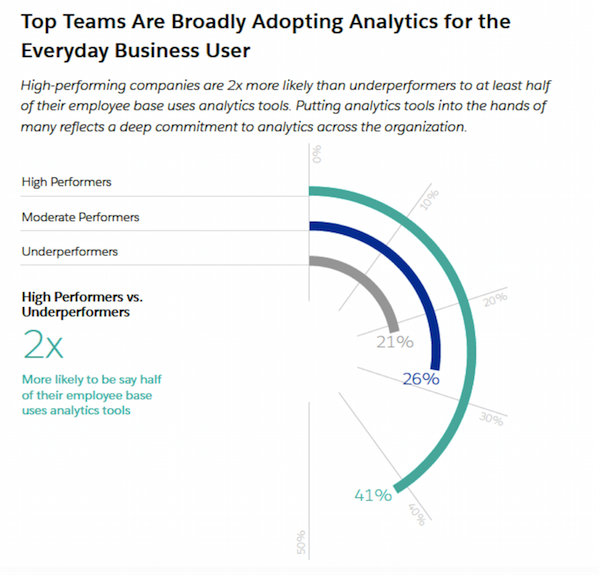Click the 30% axis label
600x575 pixels.
[491, 420]
